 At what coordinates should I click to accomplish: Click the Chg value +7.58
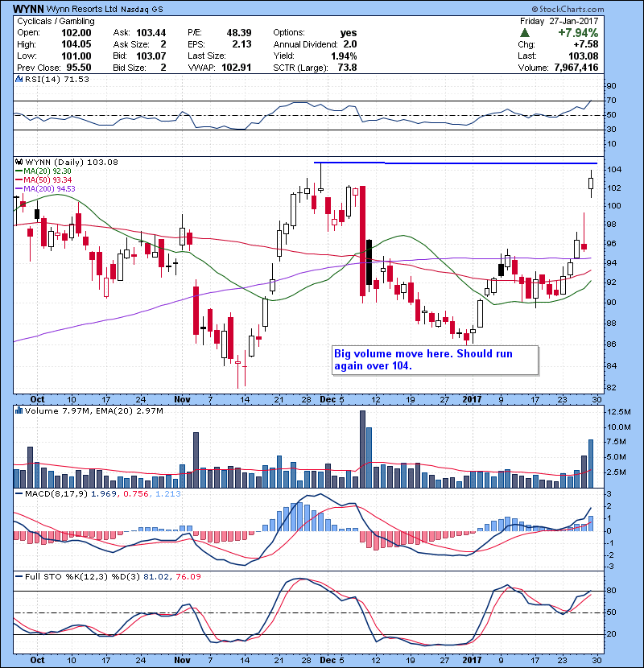point(586,44)
